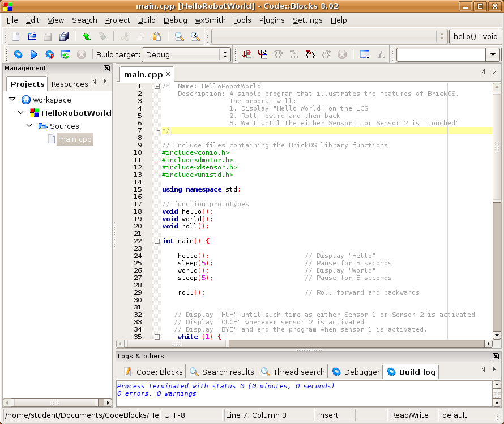
Task: Click "Line 7, Column 3" in status bar
Action: pos(256,415)
